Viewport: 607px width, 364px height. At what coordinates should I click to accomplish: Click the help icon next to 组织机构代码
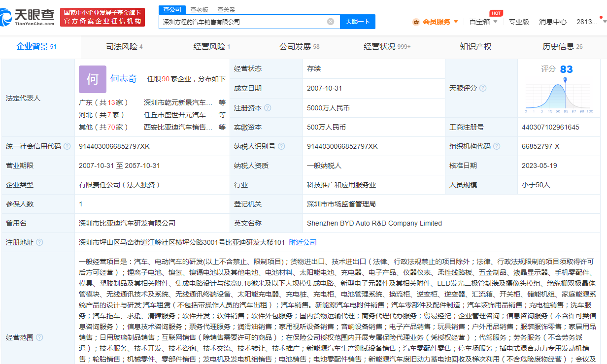tap(497, 146)
